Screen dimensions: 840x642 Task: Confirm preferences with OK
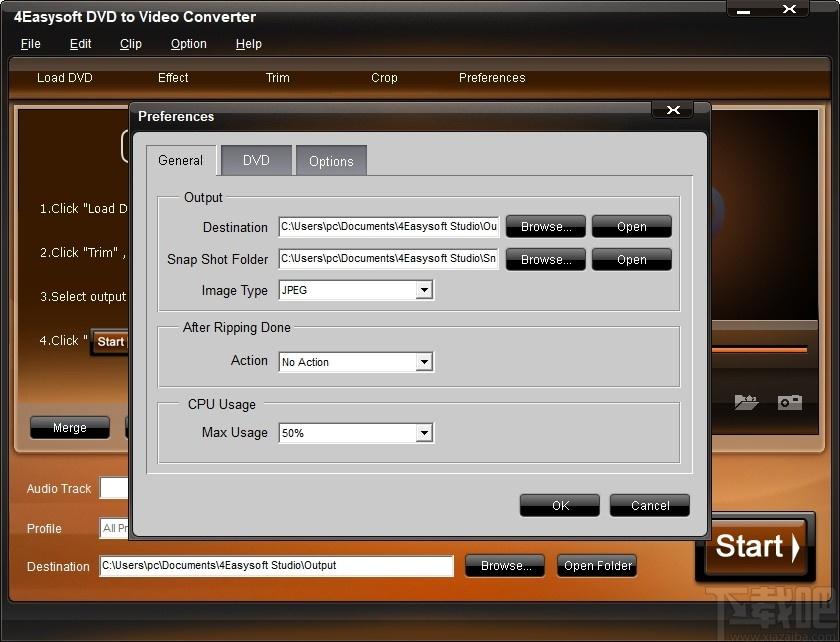[x=560, y=505]
